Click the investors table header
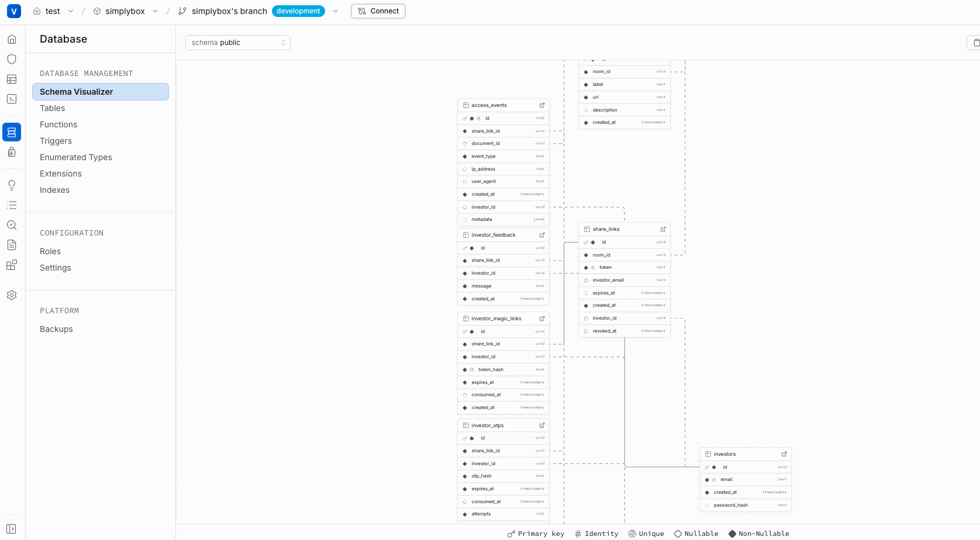 [746, 454]
